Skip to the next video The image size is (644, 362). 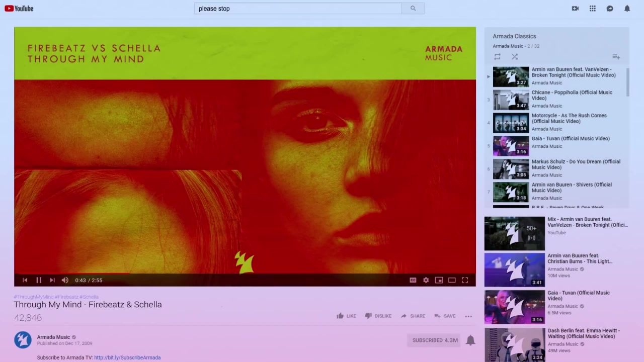[x=52, y=280]
